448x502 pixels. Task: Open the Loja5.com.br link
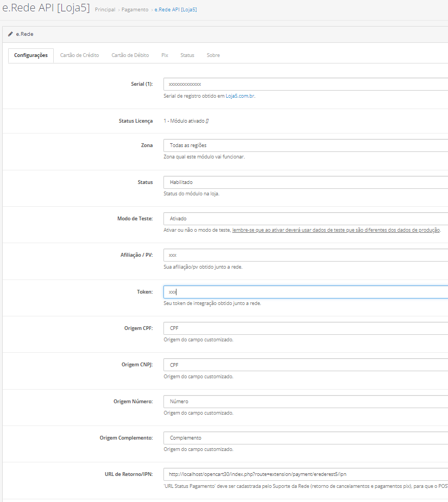[240, 96]
